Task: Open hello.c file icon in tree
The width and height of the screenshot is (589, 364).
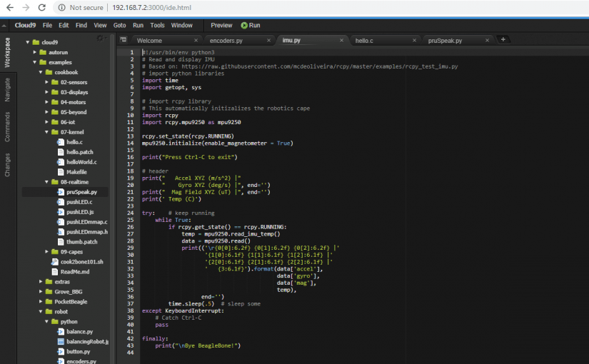Action: 61,142
